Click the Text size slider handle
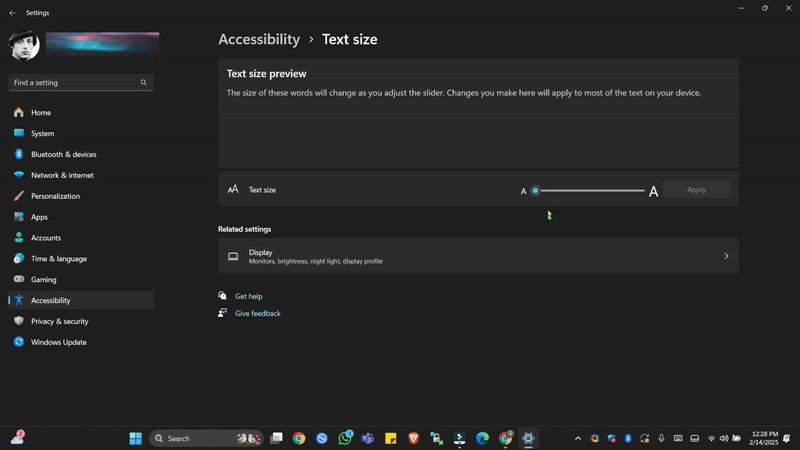Screen dimensions: 800x450 535,191
